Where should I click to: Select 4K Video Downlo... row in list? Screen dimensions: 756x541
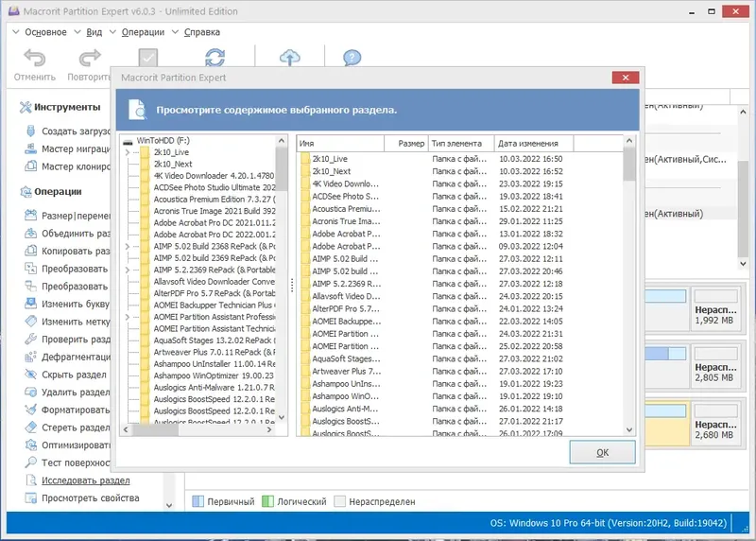[x=460, y=183]
